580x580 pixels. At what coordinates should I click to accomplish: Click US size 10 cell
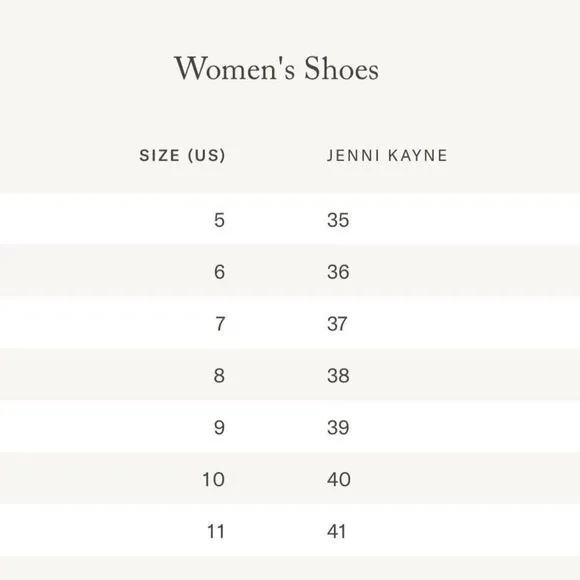pos(213,479)
